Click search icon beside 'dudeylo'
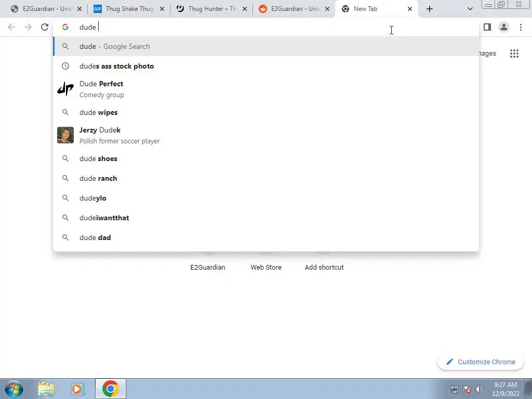The image size is (532, 399). pyautogui.click(x=65, y=198)
